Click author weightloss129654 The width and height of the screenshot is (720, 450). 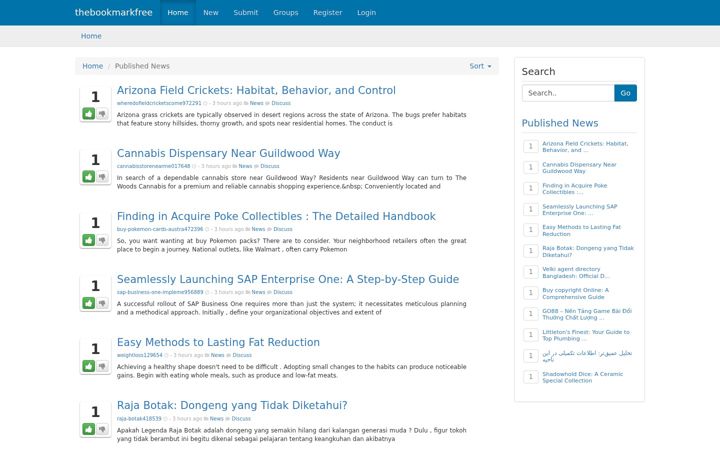point(140,355)
